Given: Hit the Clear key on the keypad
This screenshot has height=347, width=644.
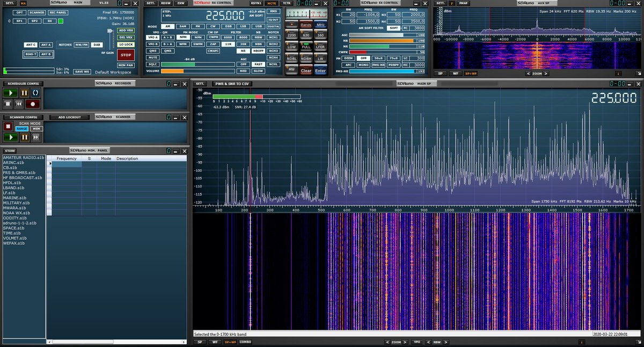Looking at the screenshot, I should (x=306, y=70).
